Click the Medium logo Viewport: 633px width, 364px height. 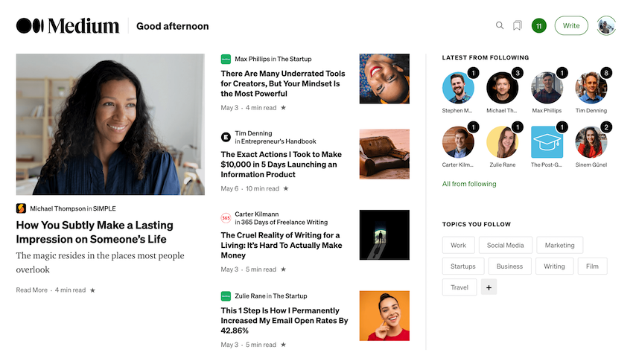pos(68,26)
